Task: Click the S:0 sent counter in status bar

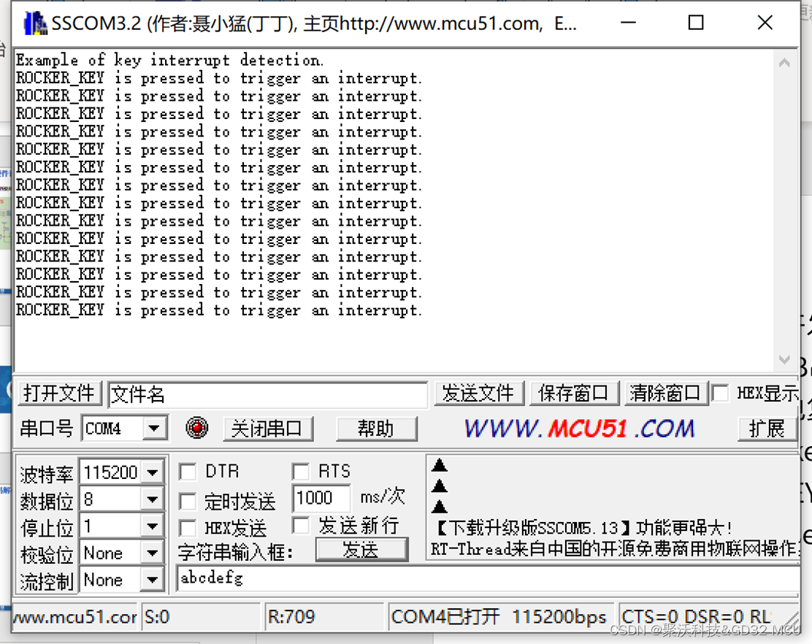Action: (x=200, y=616)
